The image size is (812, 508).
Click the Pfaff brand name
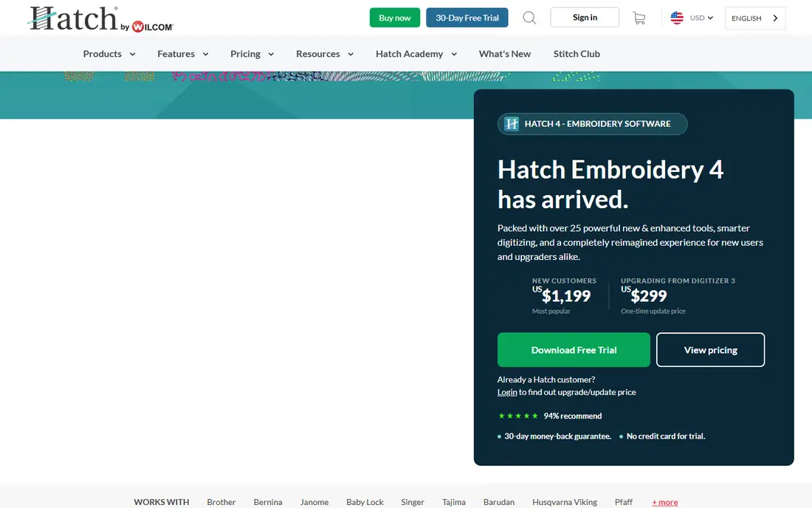[x=624, y=502]
